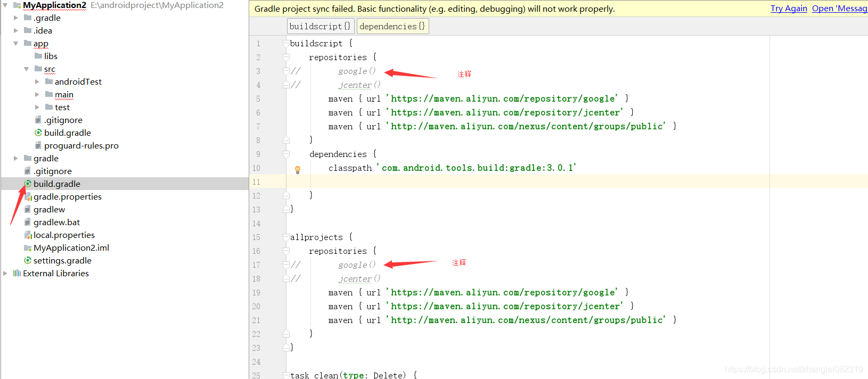868x379 pixels.
Task: Click the External Libraries icon
Action: pos(17,273)
